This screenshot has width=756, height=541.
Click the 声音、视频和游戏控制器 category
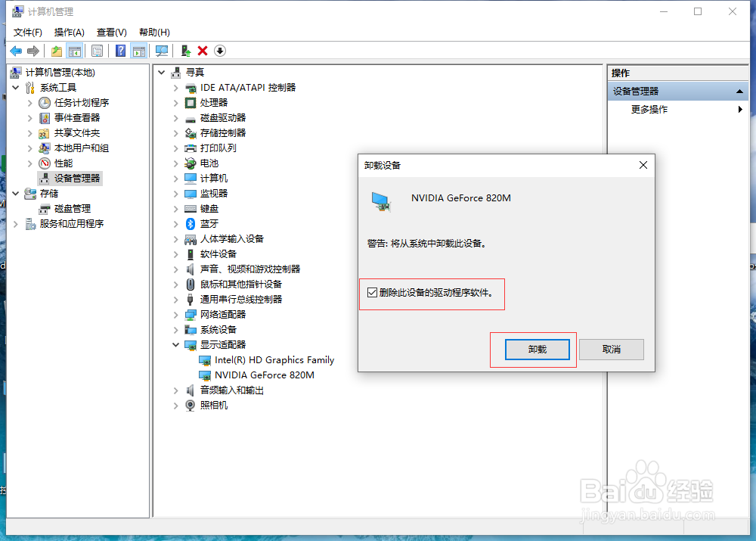(x=250, y=269)
